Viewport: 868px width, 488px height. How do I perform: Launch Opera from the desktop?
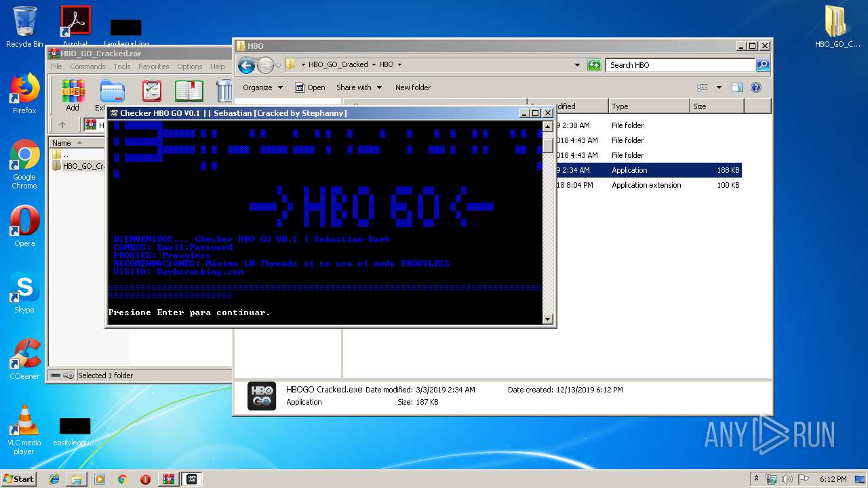(x=24, y=226)
